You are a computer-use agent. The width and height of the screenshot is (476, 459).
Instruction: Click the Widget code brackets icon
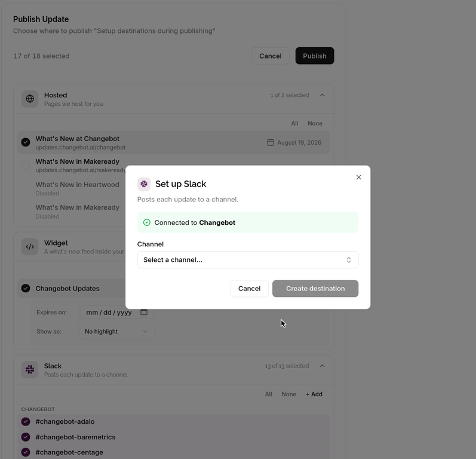click(30, 247)
